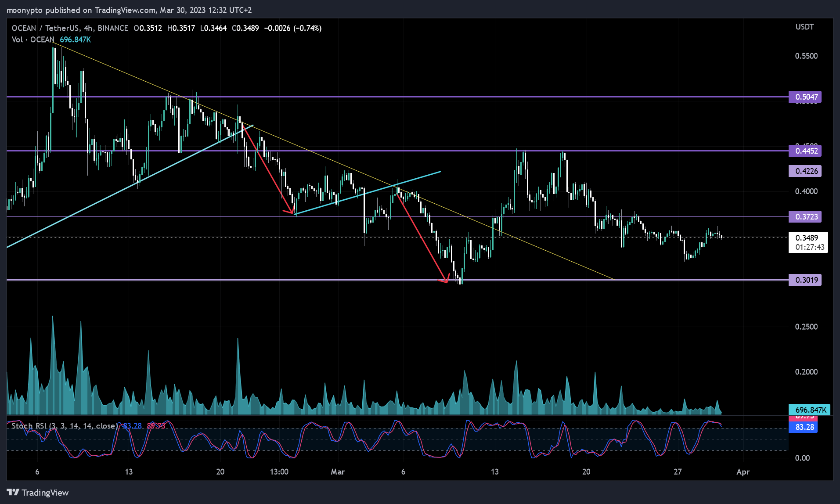Click the 0.2000 price axis tick

806,372
